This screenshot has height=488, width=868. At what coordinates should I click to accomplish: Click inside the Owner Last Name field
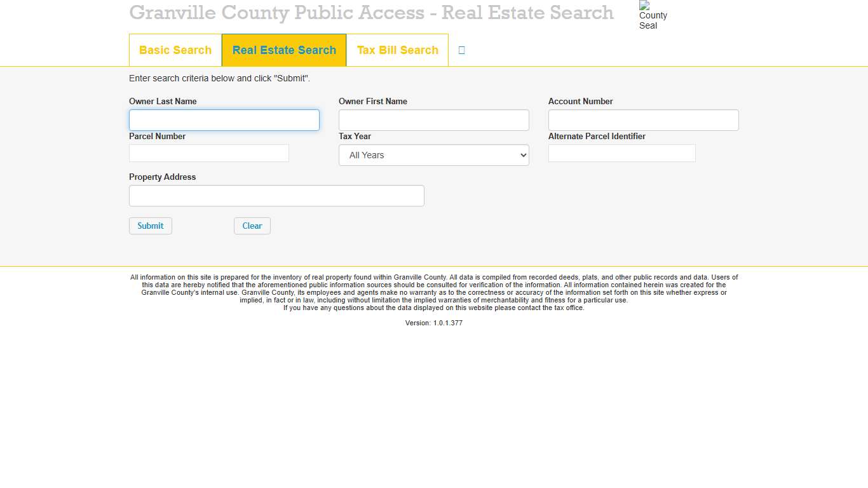(x=224, y=120)
